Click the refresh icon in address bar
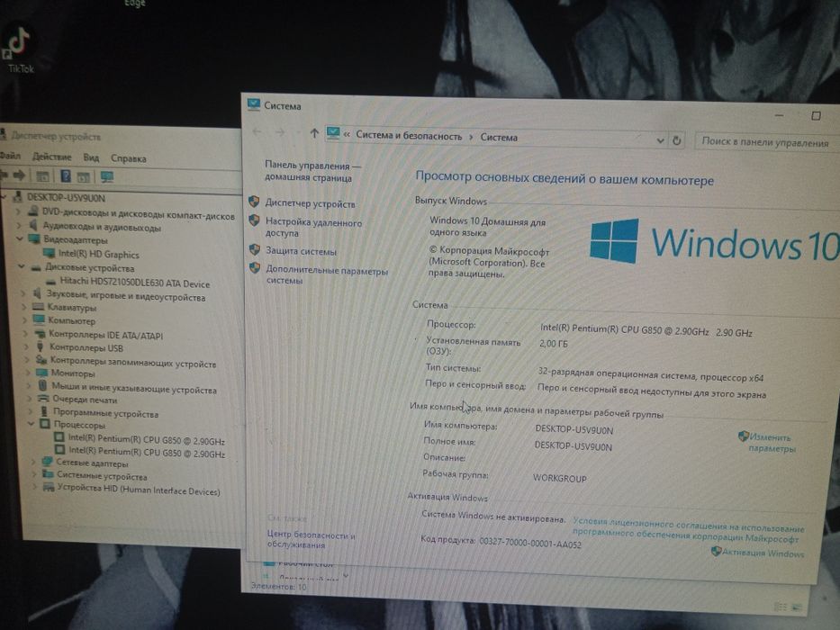 (x=677, y=140)
